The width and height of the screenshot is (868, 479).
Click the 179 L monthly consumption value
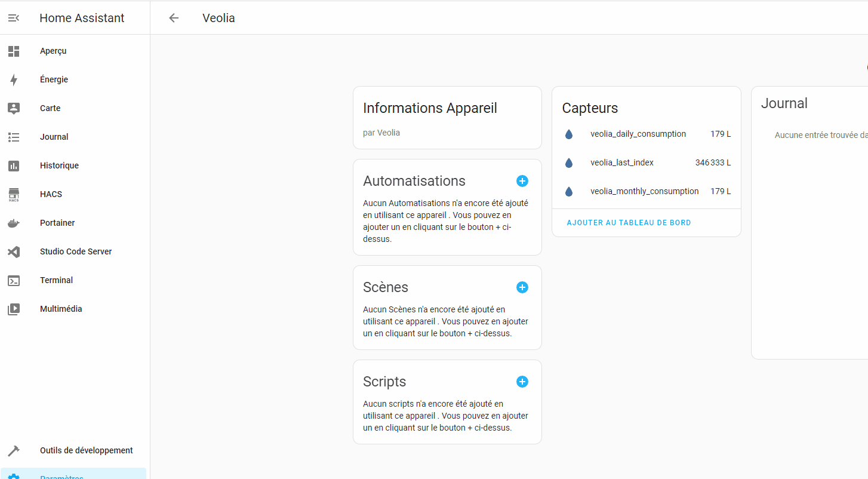pos(721,192)
